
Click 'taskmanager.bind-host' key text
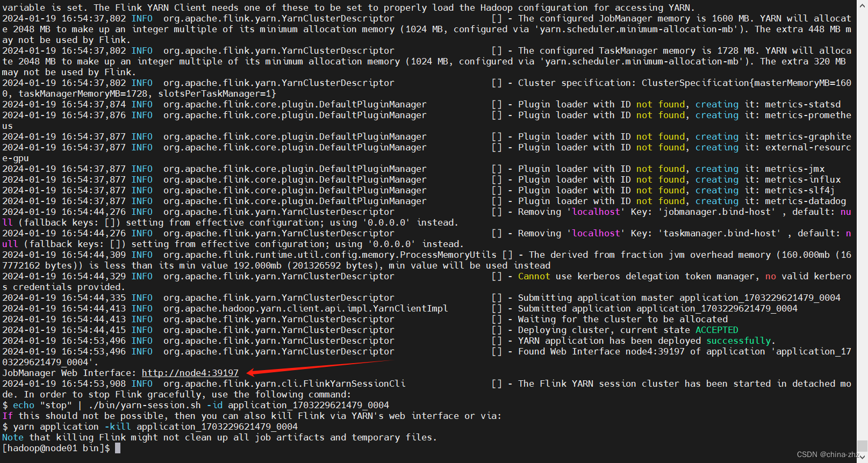coord(722,233)
